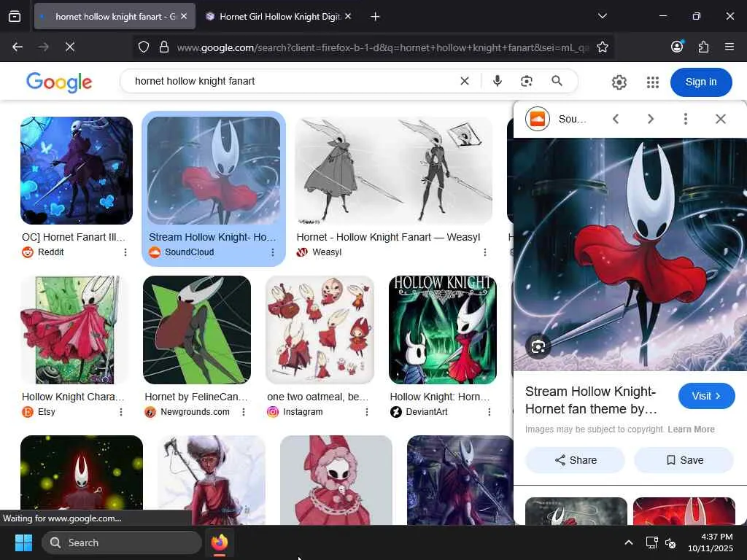
Task: Open the taskbar clock and date
Action: pyautogui.click(x=711, y=542)
